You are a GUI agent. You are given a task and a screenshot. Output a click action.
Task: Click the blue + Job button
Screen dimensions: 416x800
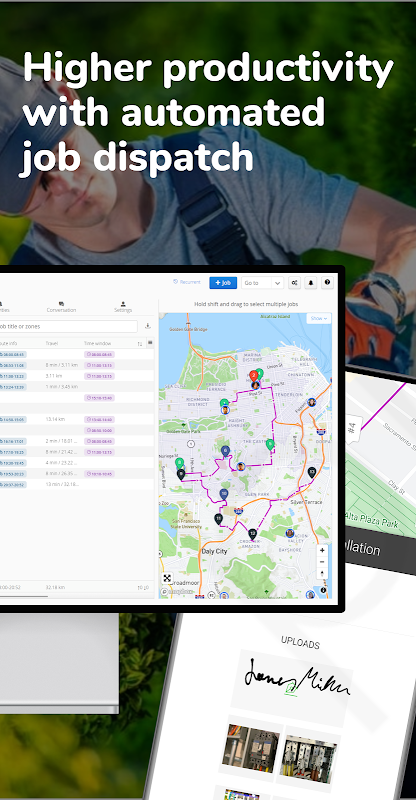[x=223, y=283]
